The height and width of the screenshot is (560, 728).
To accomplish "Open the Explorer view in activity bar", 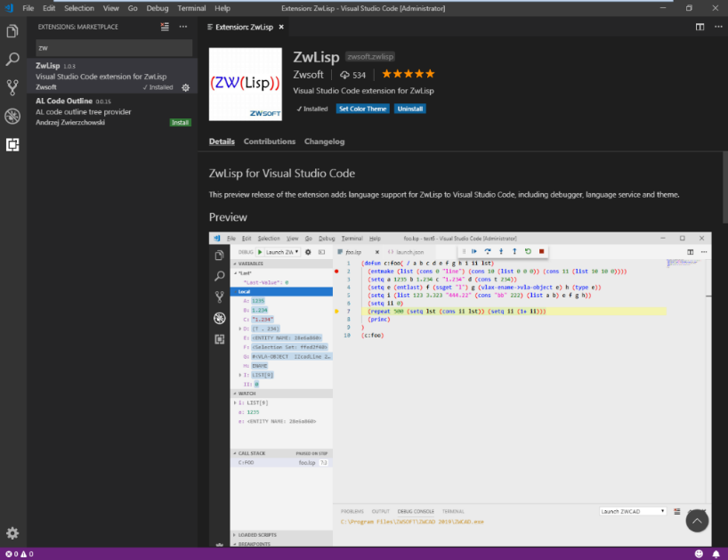I will 12,31.
